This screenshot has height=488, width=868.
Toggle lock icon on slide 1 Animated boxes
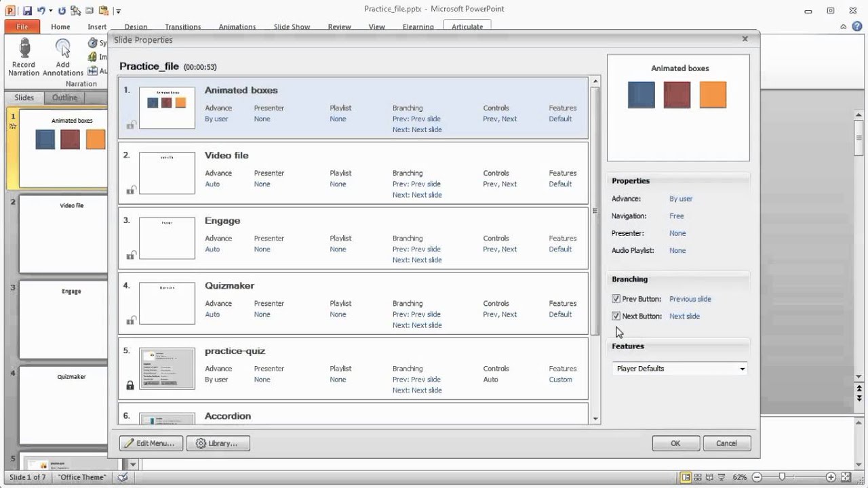pyautogui.click(x=131, y=124)
